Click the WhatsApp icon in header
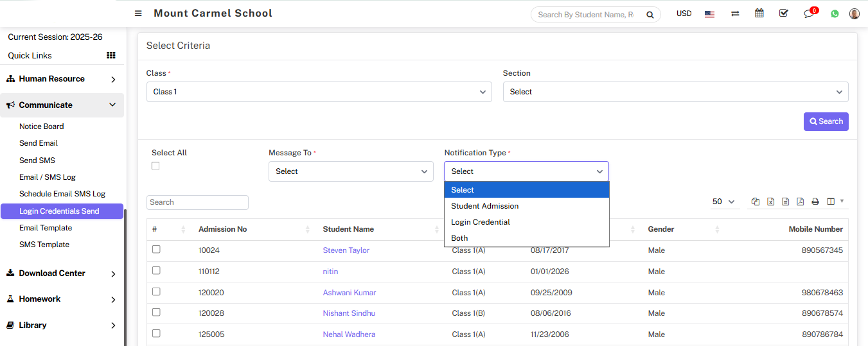 (x=835, y=13)
